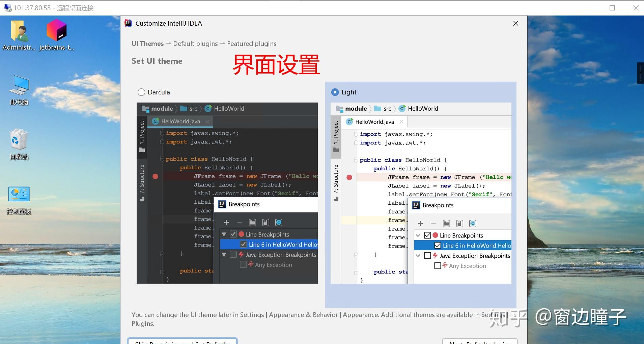This screenshot has height=344, width=644.
Task: Click the remove (−) icon in the Breakpoints panel
Action: pos(433,223)
